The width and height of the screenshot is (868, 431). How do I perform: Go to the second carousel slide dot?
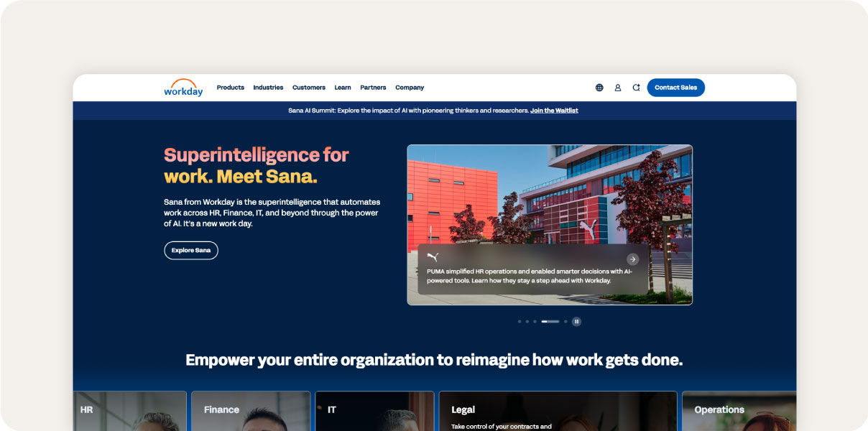pos(527,322)
